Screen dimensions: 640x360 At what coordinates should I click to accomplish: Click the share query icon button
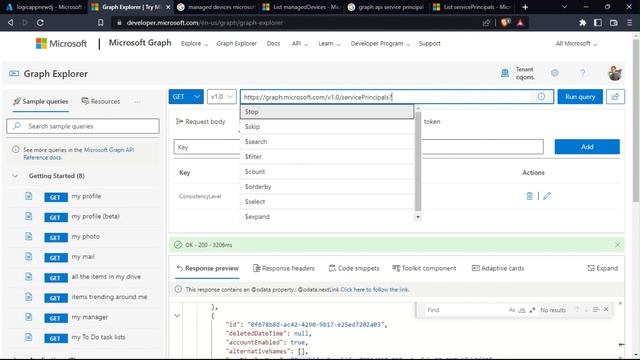(615, 97)
